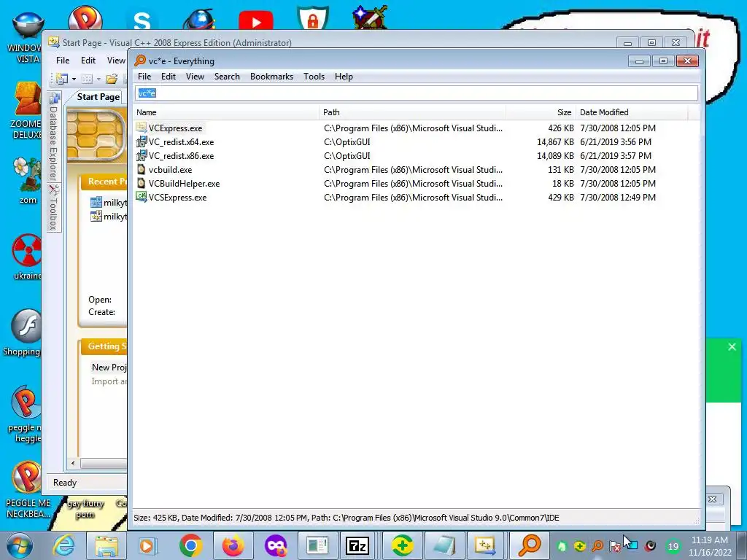Open the Windows Start menu orb

[x=20, y=545]
